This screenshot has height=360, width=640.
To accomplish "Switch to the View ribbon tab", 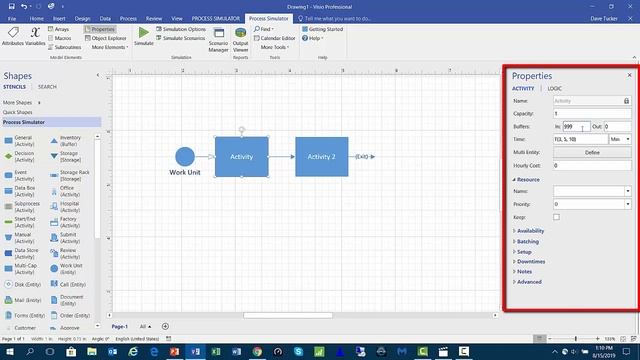I will tap(177, 18).
